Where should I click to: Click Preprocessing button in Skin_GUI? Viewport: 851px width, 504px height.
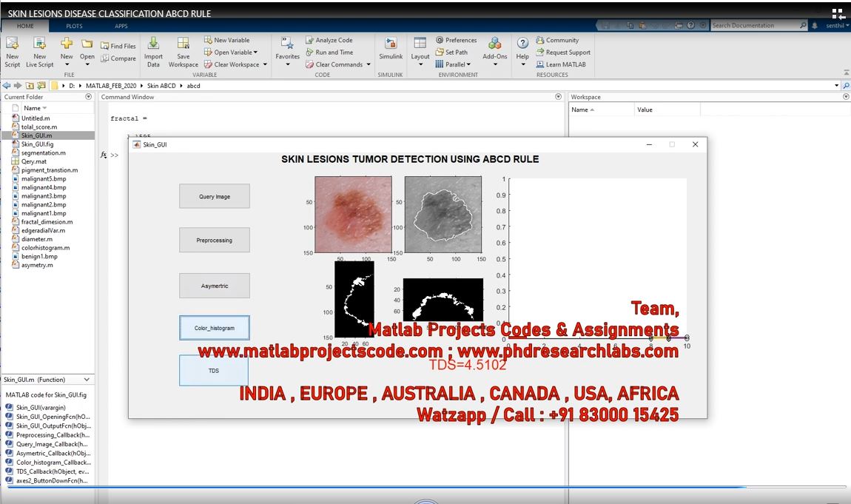215,240
